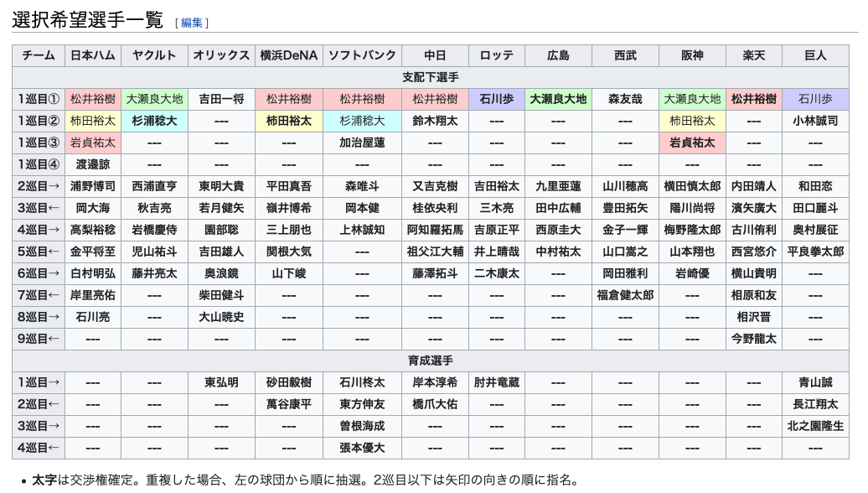Click the 祖父江大輔 cell
This screenshot has height=493, width=868.
pyautogui.click(x=435, y=252)
